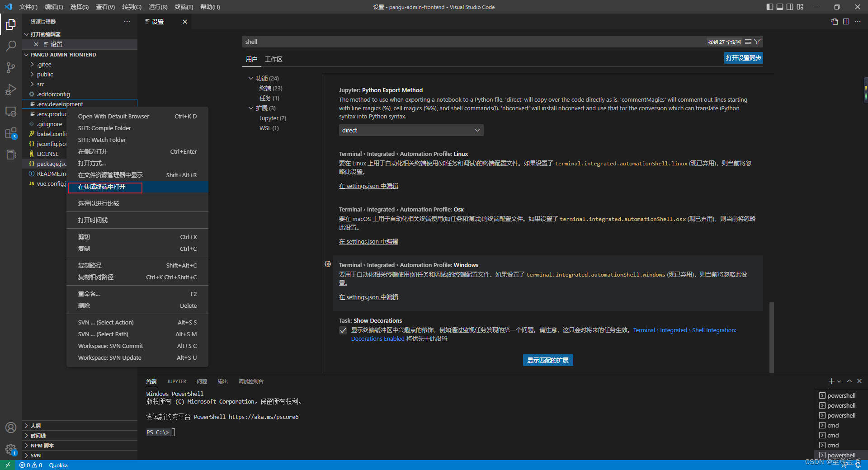
Task: Click the explorer panel more actions ellipsis
Action: (x=127, y=22)
